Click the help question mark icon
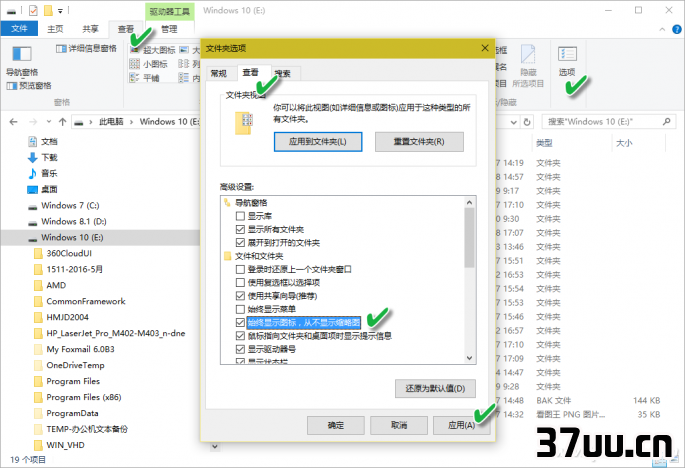This screenshot has width=685, height=468. click(677, 29)
